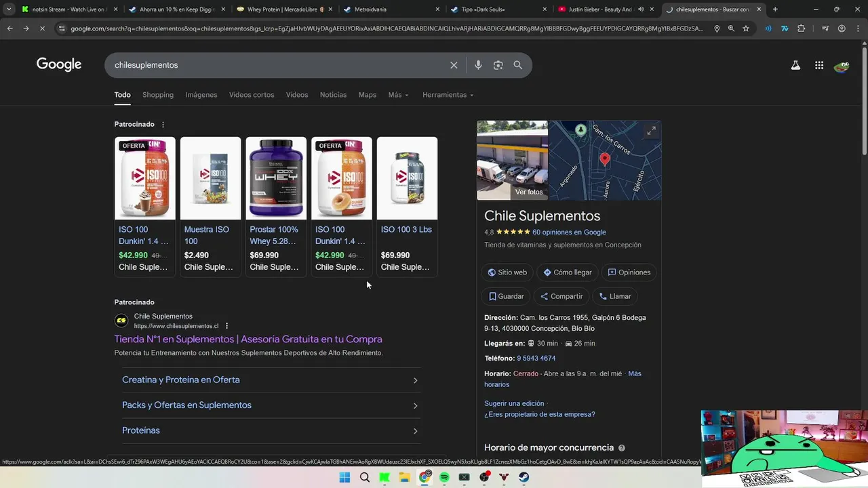Screen dimensions: 868x488
Task: Open the Prostar 100% Whey product card
Action: tap(276, 207)
